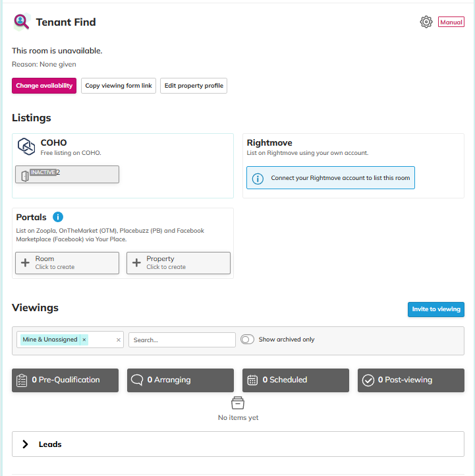Click the plus icon for Room portal
This screenshot has height=476, width=475.
click(x=26, y=263)
